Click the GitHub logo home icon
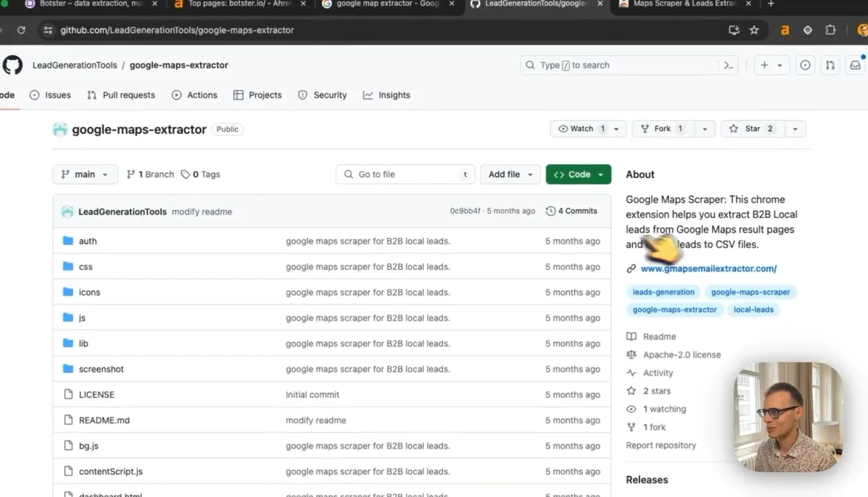The width and height of the screenshot is (868, 497). (12, 66)
